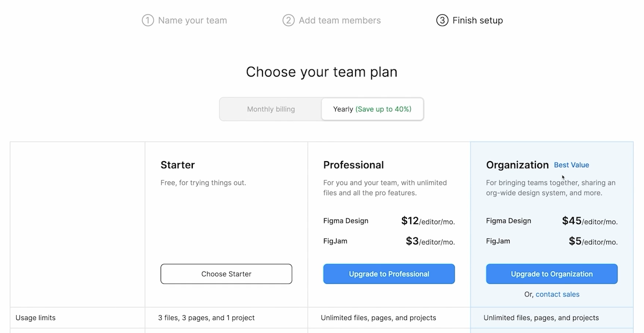Click the Starter plan heading
Viewport: 644px width, 333px height.
click(178, 165)
